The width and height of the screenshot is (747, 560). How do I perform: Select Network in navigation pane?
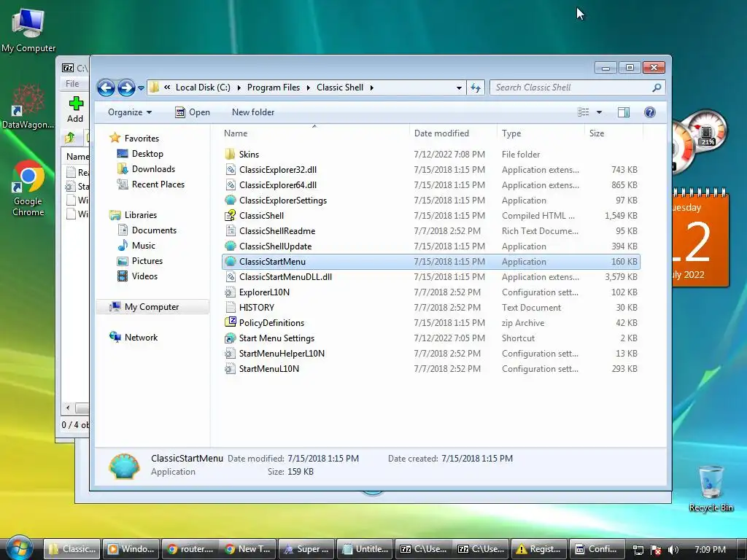click(x=141, y=337)
